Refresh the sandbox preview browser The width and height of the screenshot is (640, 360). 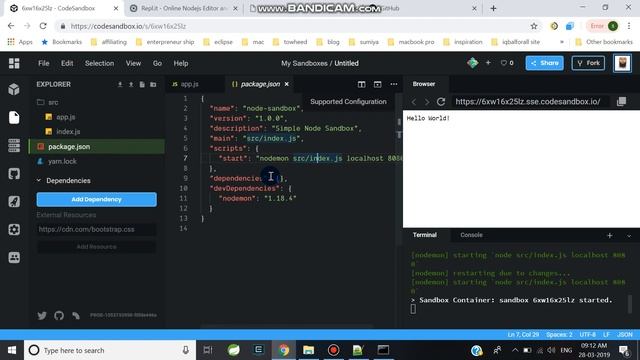tap(441, 102)
